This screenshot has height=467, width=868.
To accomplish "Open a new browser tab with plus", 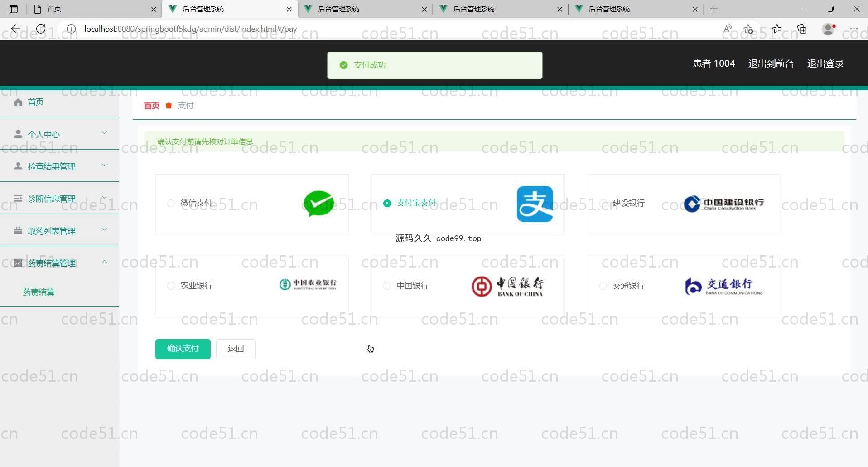I will tap(714, 9).
